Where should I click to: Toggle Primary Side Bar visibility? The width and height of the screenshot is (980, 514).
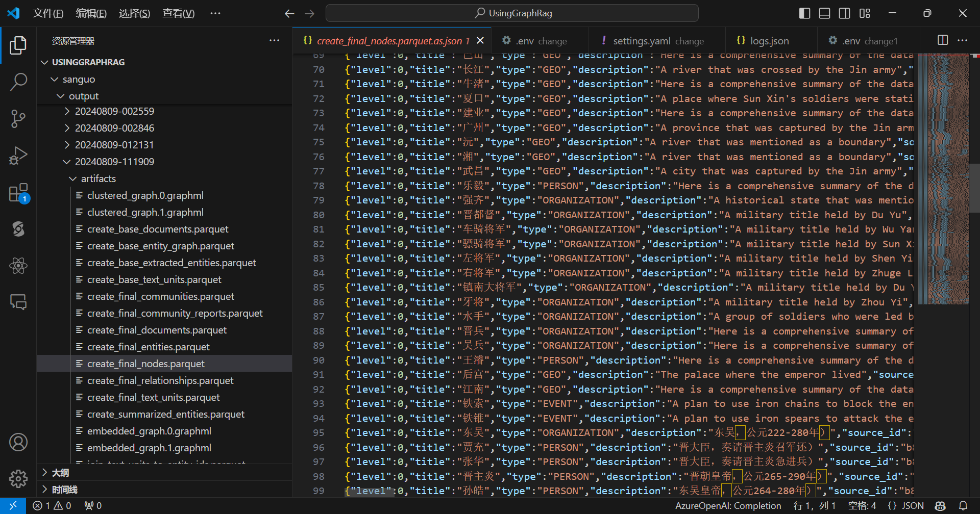[x=804, y=13]
